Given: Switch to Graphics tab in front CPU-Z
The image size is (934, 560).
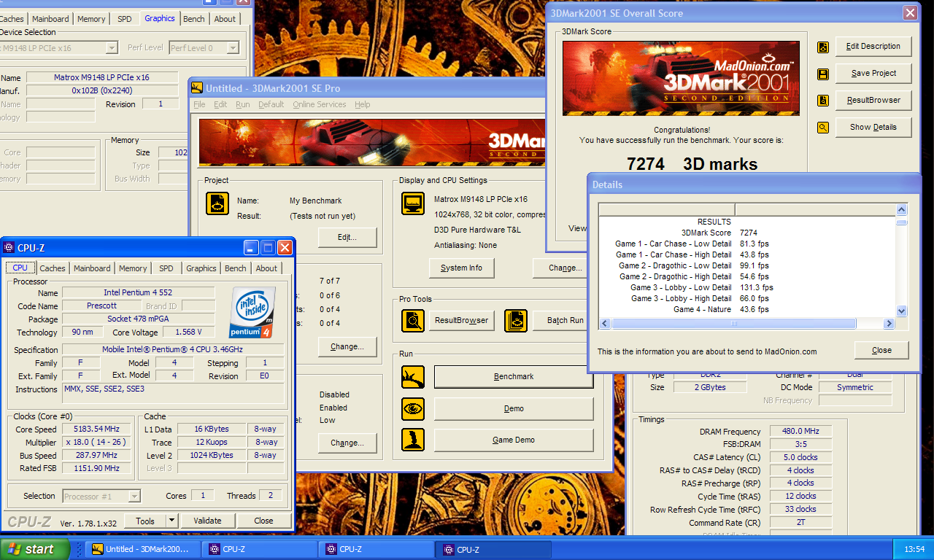Looking at the screenshot, I should click(201, 268).
